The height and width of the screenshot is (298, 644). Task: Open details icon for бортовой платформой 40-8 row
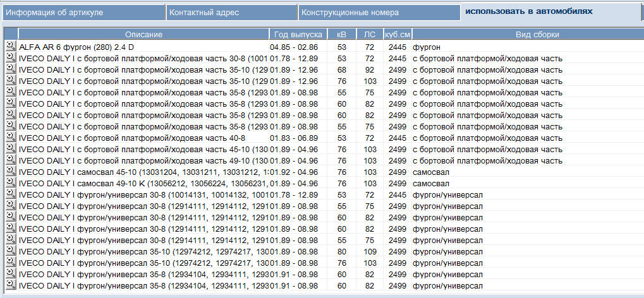click(11, 137)
